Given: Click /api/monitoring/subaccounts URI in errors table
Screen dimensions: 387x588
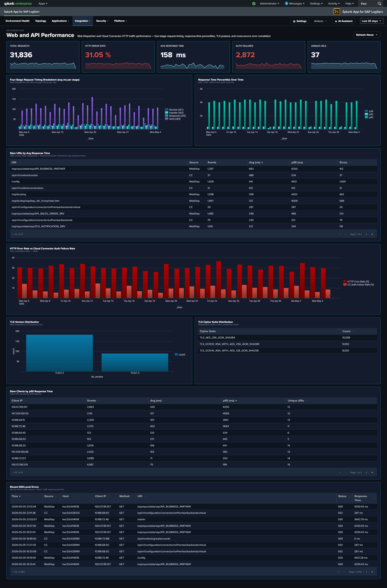Looking at the screenshot, I should 154,538.
